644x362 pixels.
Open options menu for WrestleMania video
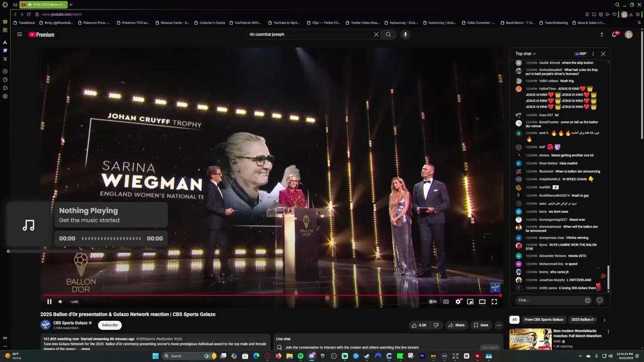tap(608, 332)
